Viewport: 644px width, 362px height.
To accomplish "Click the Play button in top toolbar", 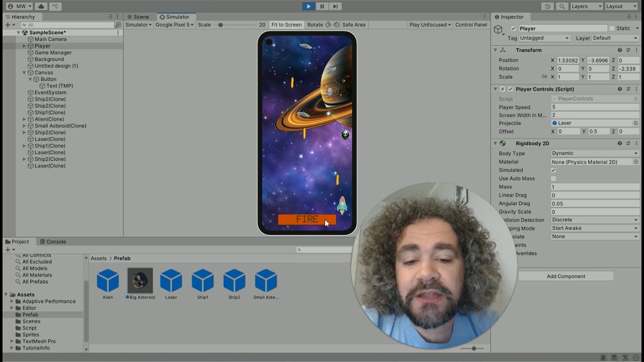I will point(308,6).
